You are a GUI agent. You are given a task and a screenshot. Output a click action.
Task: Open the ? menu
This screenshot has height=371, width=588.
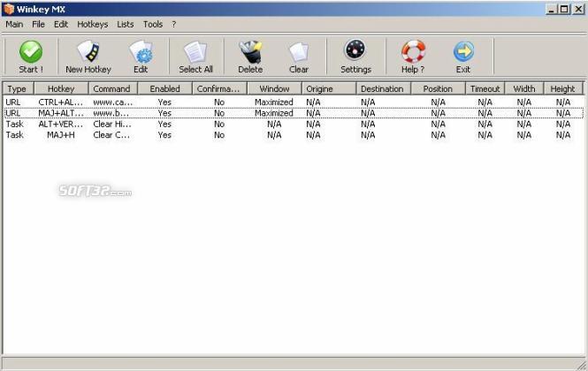point(173,25)
